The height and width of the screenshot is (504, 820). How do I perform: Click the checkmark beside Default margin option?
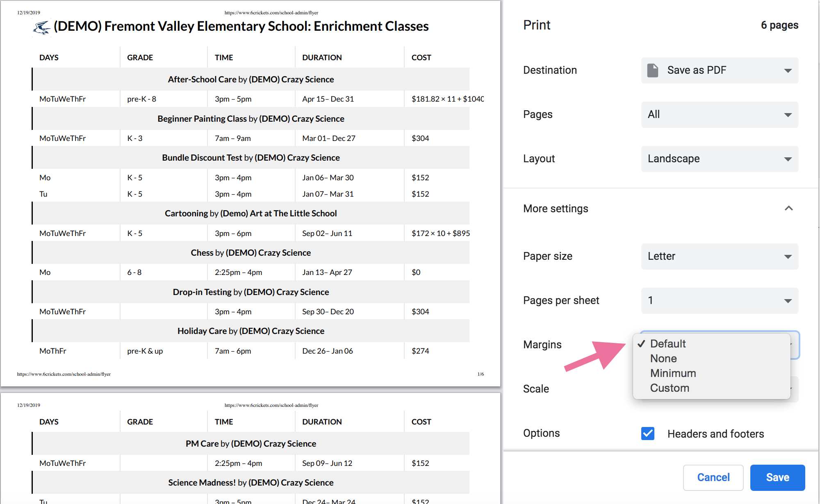tap(642, 344)
